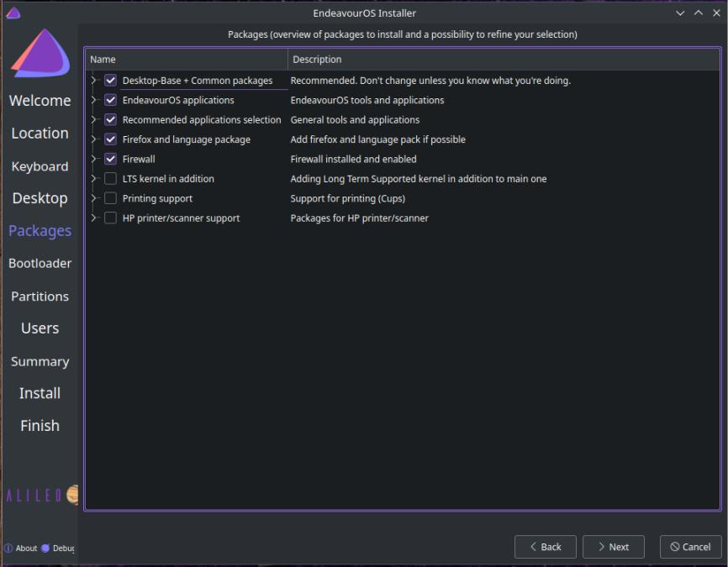The height and width of the screenshot is (567, 728).
Task: Click the Back button
Action: pyautogui.click(x=545, y=547)
